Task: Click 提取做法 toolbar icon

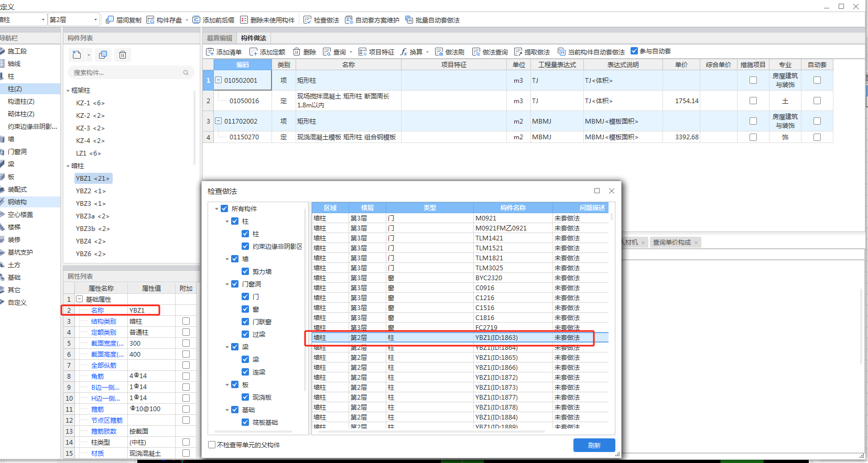Action: (518, 52)
